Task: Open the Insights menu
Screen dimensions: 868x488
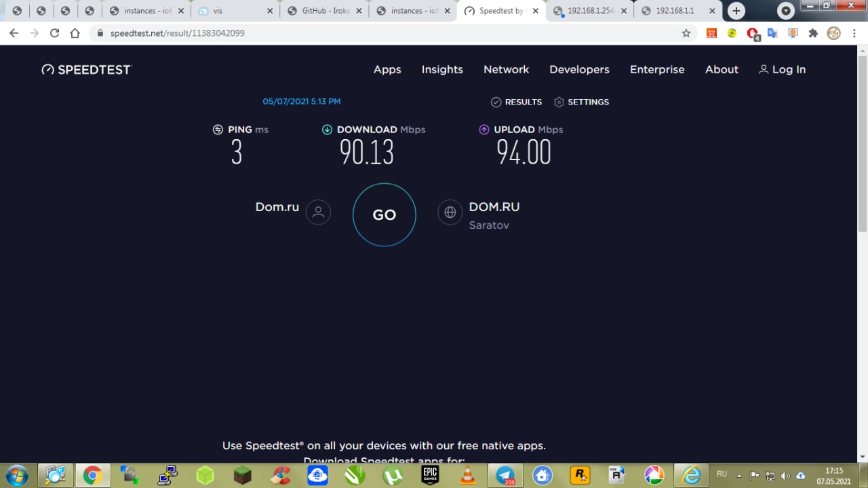Action: click(x=442, y=69)
